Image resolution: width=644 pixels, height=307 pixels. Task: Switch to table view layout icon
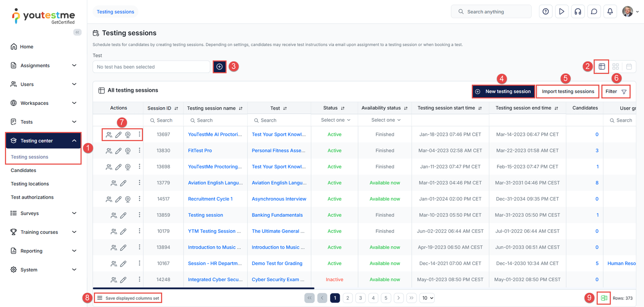602,66
